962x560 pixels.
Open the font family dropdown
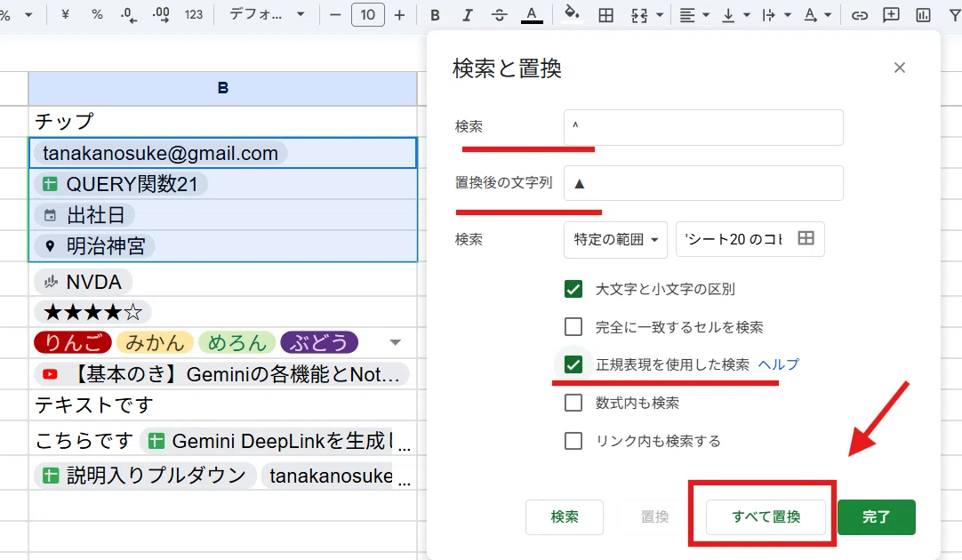(266, 14)
